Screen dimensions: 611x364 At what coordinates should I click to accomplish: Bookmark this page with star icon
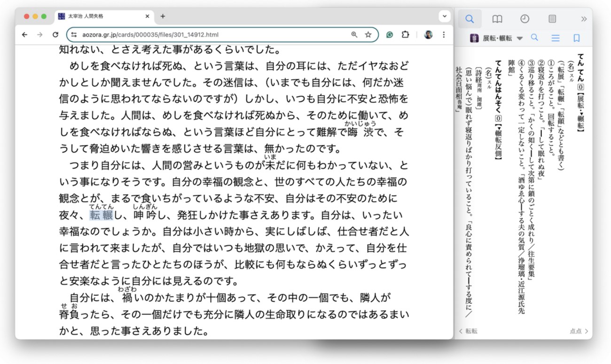368,35
